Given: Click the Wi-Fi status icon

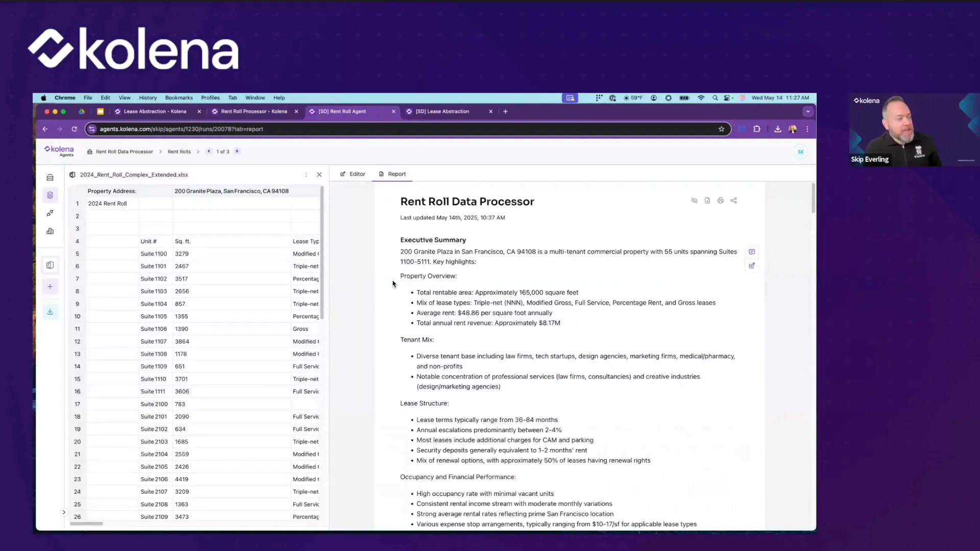Looking at the screenshot, I should 701,97.
